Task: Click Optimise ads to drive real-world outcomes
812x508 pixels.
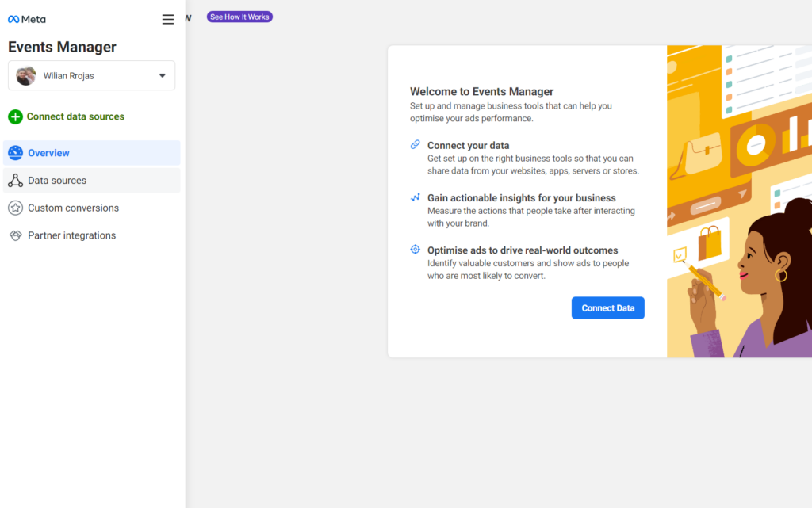Action: click(523, 250)
